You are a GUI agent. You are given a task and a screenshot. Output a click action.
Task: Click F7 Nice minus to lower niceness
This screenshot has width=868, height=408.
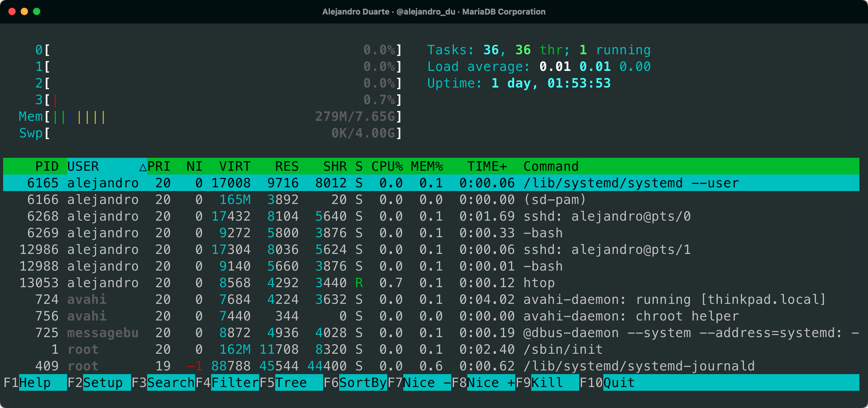tap(427, 382)
